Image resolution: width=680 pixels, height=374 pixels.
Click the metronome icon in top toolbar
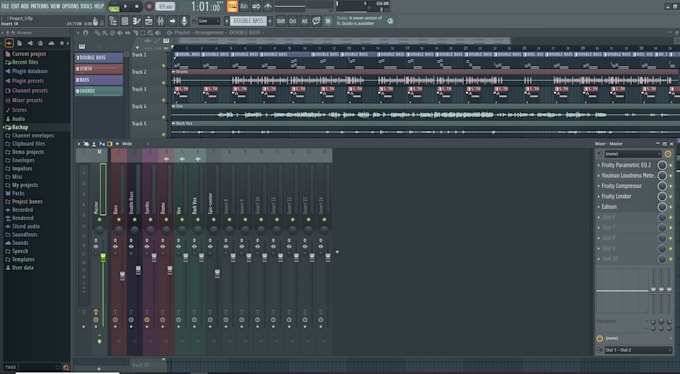[x=268, y=6]
